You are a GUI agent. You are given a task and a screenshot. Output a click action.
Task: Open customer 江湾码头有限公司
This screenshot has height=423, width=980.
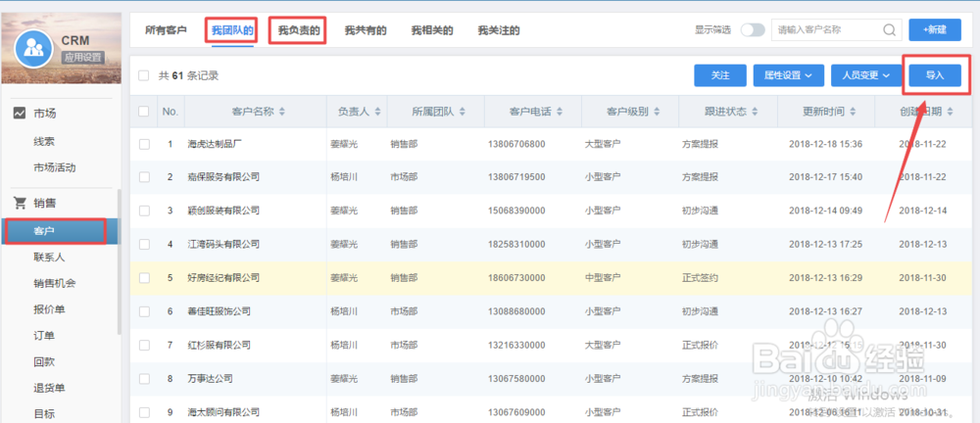[223, 245]
